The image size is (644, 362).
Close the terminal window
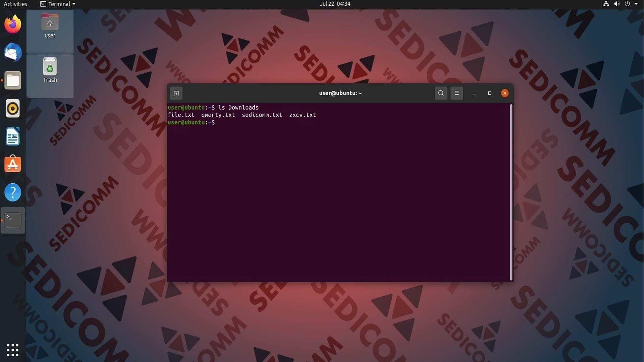point(504,93)
